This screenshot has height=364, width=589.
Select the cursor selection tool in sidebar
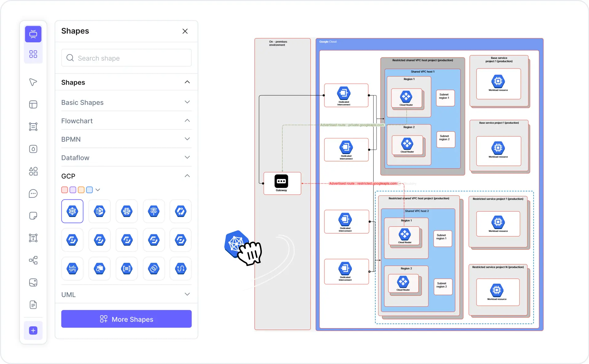pos(33,82)
